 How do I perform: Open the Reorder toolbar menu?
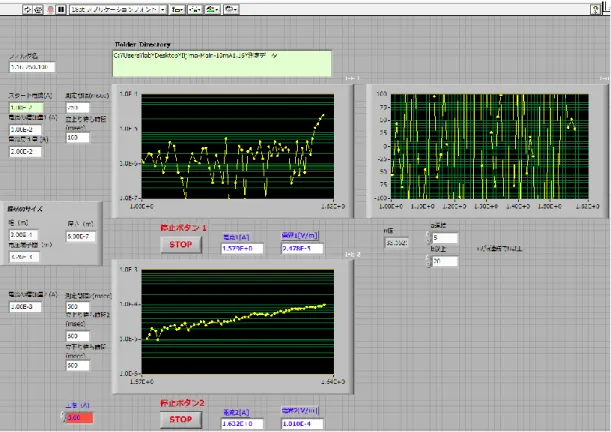231,9
